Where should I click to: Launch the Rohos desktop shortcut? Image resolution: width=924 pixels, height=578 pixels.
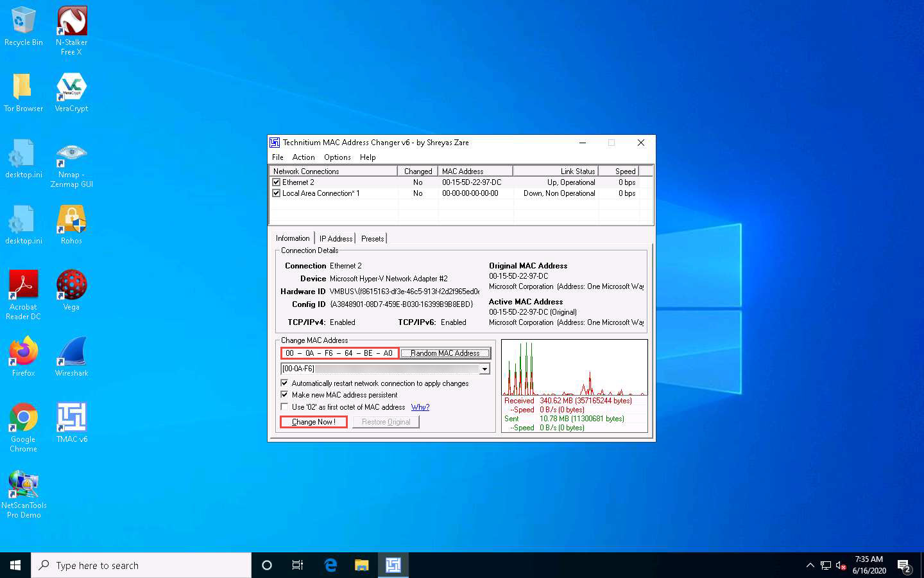pos(71,225)
